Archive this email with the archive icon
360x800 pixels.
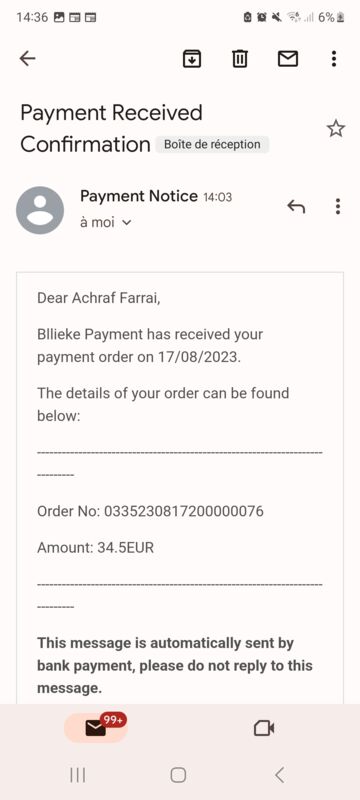pos(192,59)
